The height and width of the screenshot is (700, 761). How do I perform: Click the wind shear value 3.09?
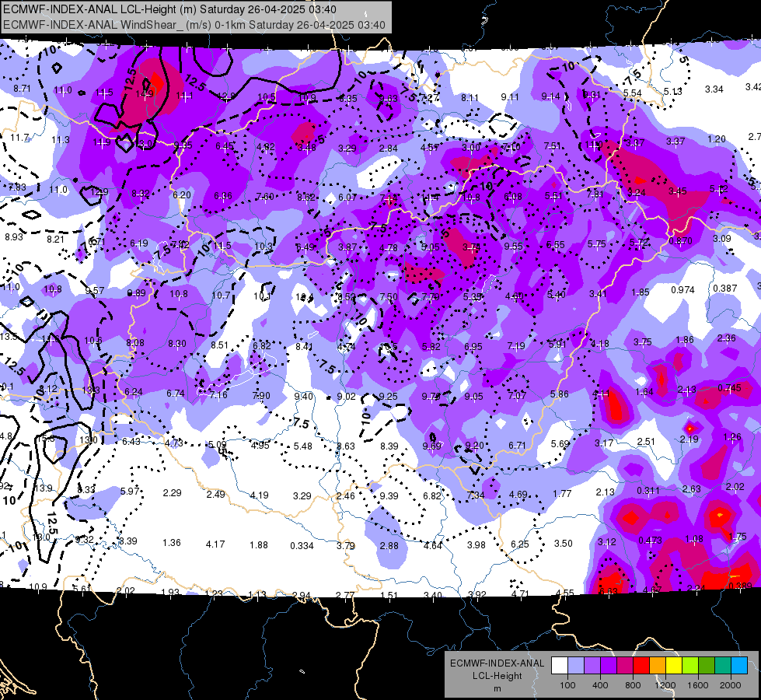coord(721,239)
